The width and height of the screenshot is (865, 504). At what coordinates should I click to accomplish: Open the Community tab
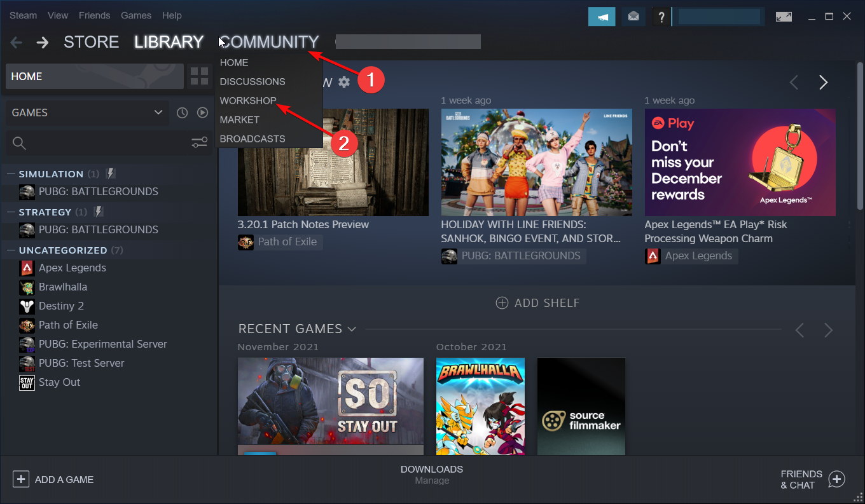[x=269, y=42]
